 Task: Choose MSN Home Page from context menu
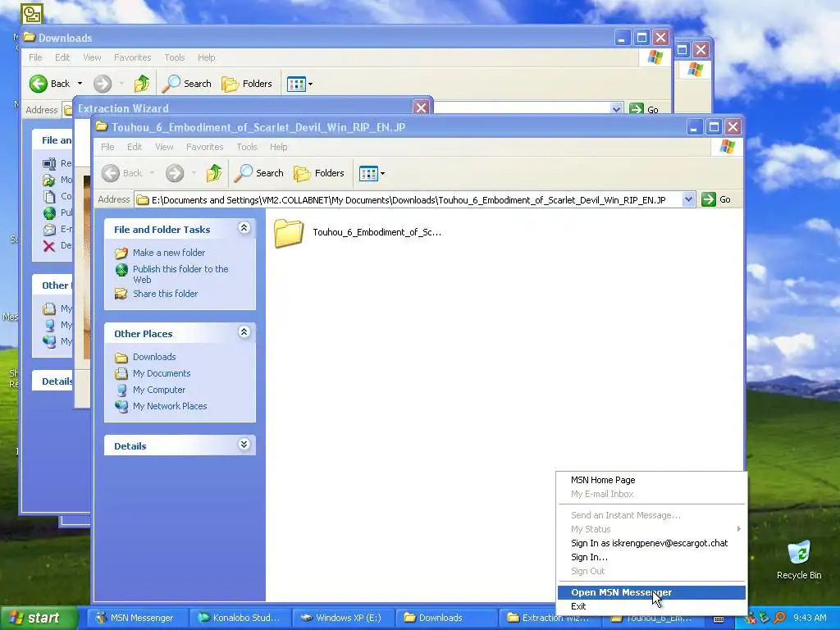(651, 480)
